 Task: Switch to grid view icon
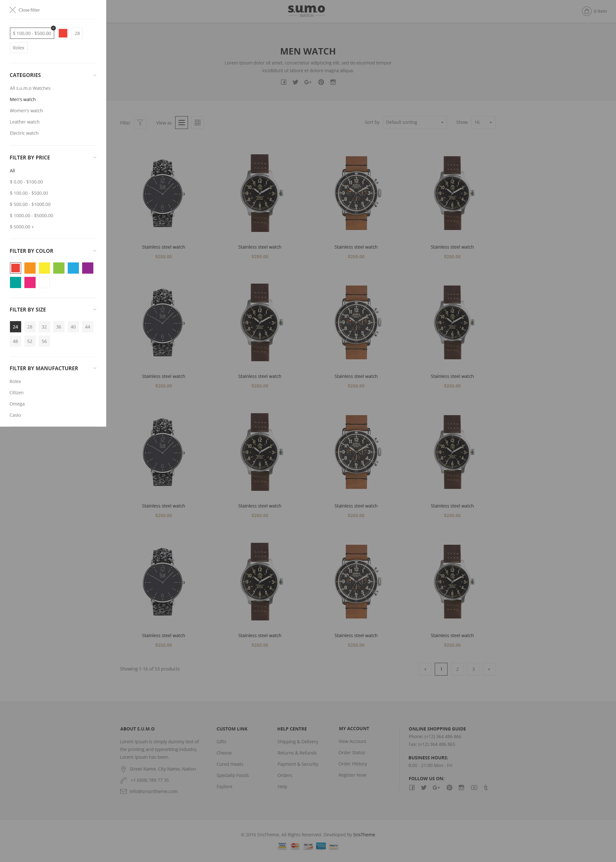(x=198, y=123)
